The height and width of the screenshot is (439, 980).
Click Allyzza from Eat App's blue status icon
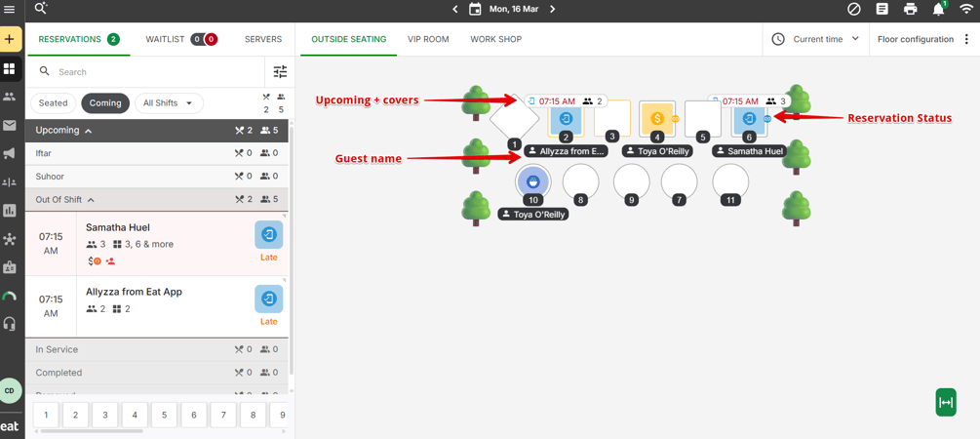tap(269, 299)
